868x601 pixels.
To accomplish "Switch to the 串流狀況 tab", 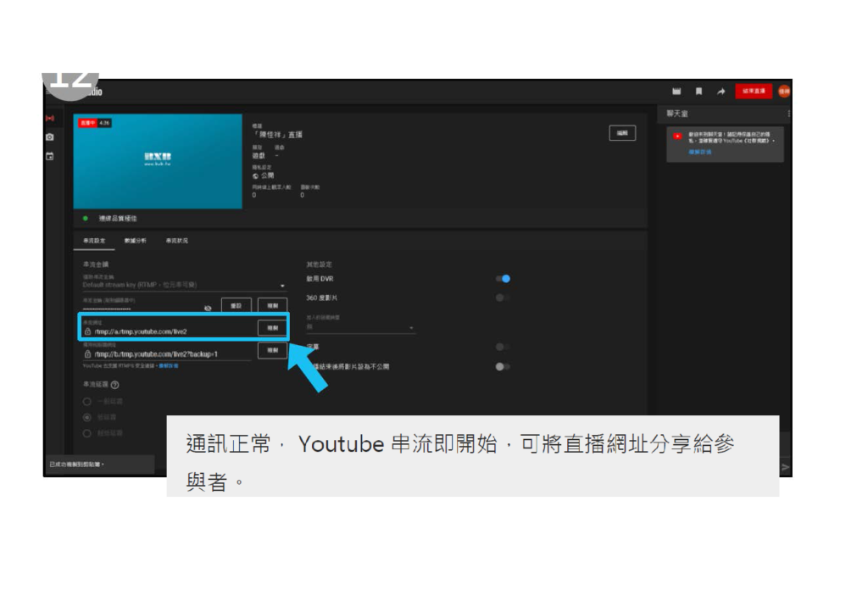I will pos(176,241).
